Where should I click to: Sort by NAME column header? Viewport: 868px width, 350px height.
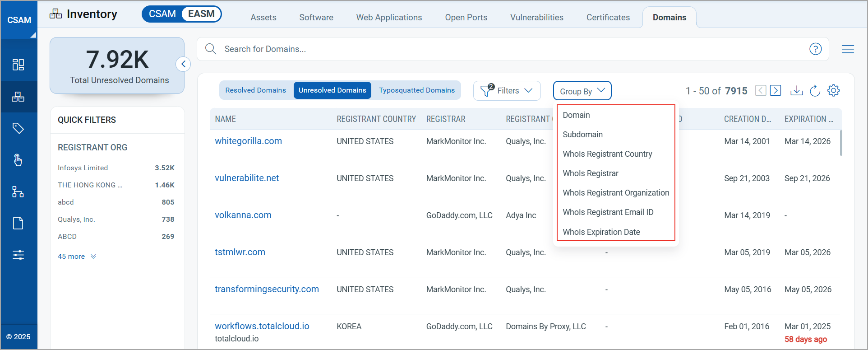[x=226, y=119]
